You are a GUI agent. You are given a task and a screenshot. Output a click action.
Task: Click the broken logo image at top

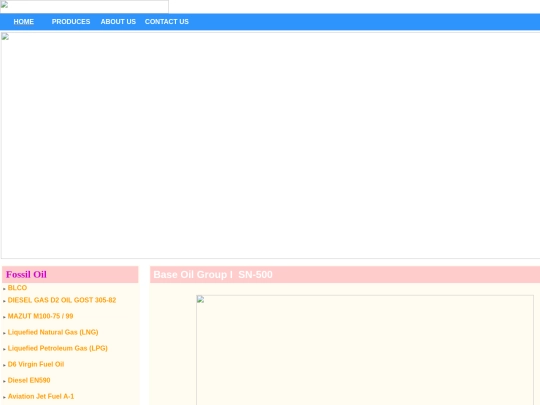coord(84,7)
